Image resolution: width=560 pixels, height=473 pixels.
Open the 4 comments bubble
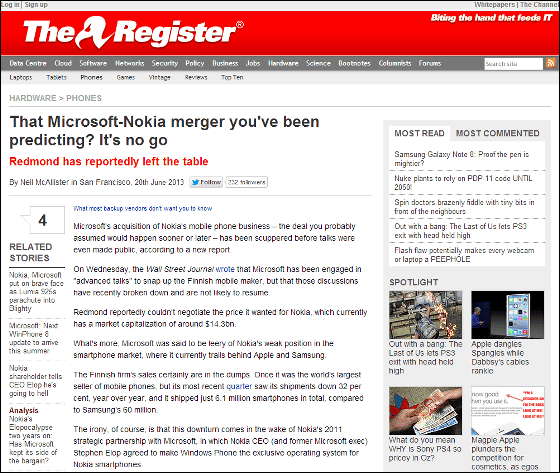pos(43,220)
